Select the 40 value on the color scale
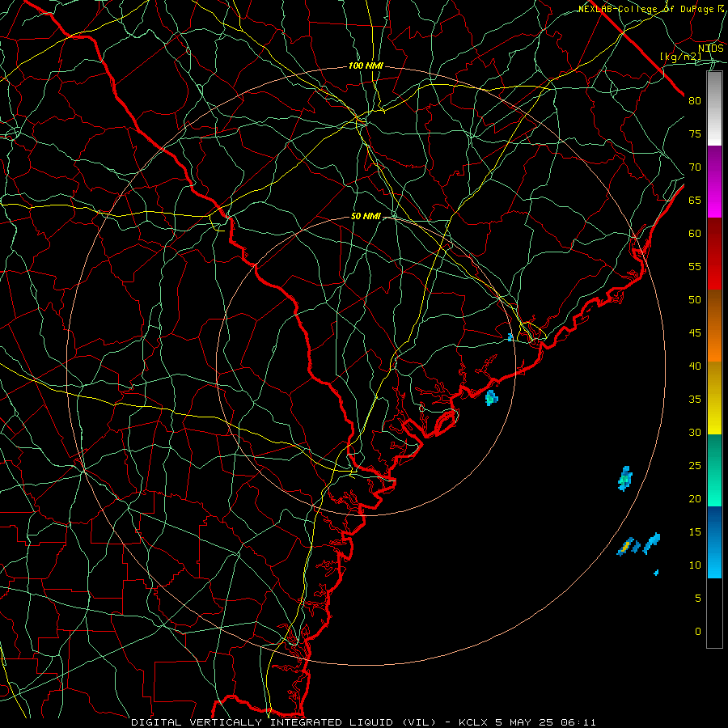728x728 pixels. click(695, 366)
